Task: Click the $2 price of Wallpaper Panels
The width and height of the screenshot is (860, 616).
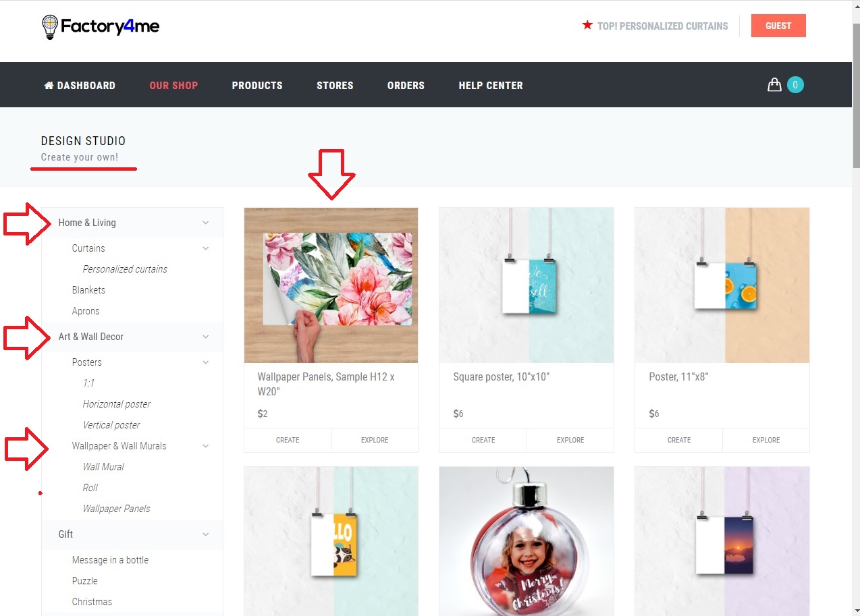Action: pyautogui.click(x=263, y=414)
